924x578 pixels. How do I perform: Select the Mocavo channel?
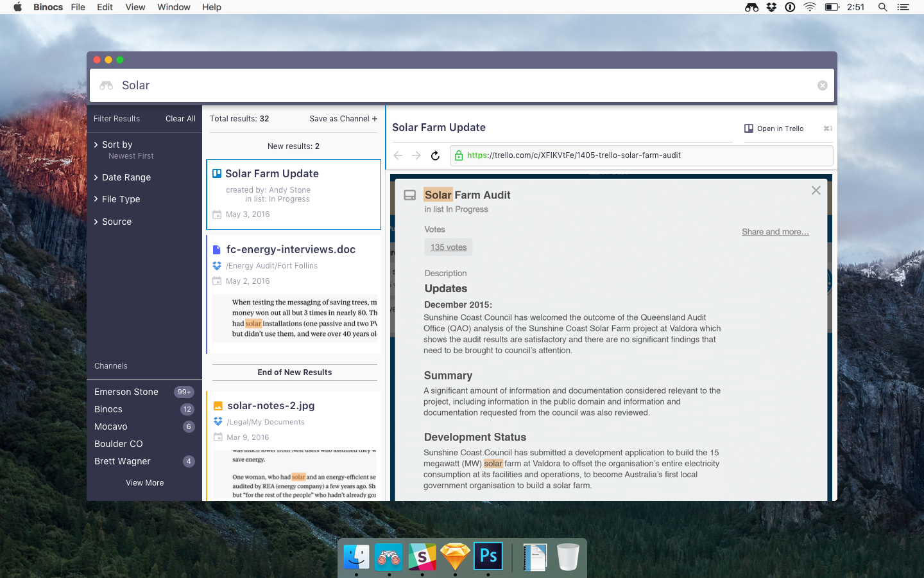111,426
